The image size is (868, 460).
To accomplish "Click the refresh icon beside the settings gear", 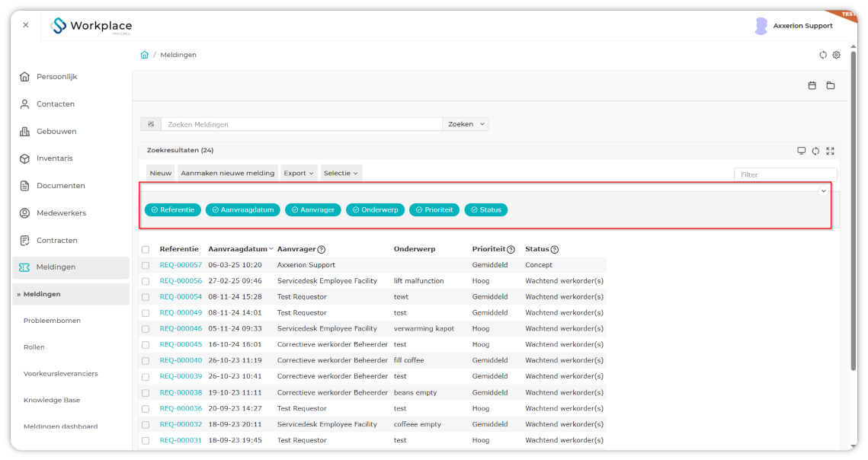I will [x=823, y=55].
